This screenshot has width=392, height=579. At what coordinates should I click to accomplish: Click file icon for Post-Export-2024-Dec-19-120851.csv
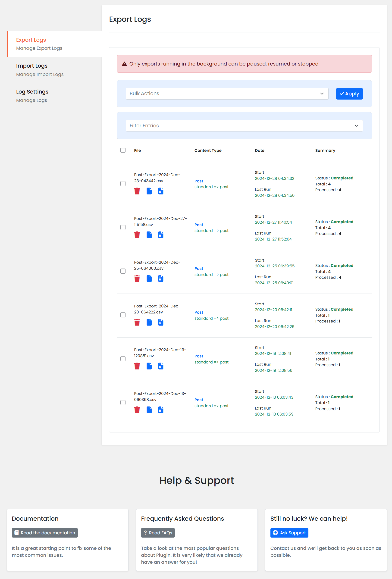click(x=149, y=366)
